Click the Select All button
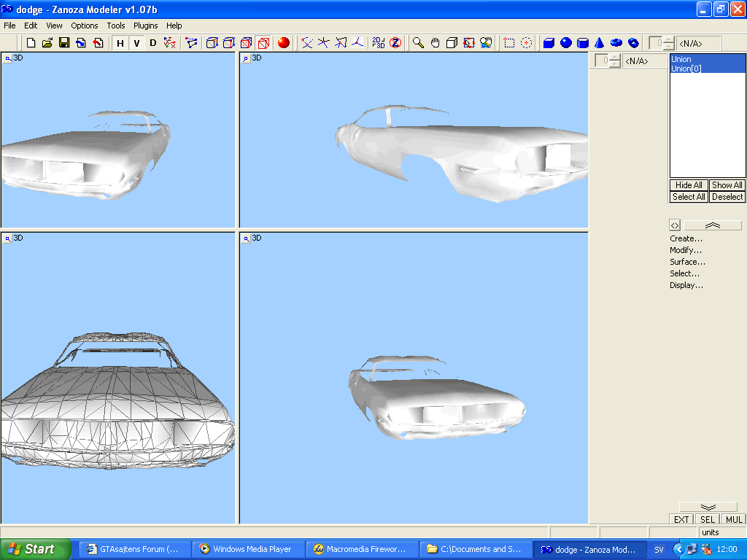The width and height of the screenshot is (747, 560). click(688, 197)
